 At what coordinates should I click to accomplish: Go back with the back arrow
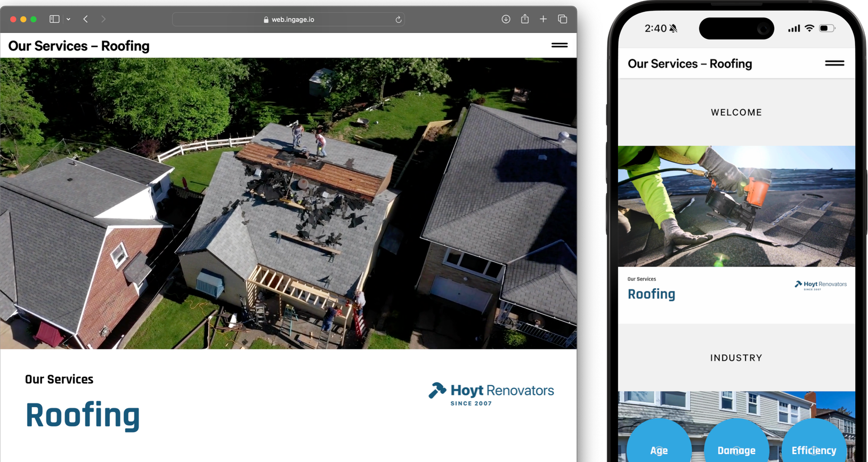click(x=86, y=19)
